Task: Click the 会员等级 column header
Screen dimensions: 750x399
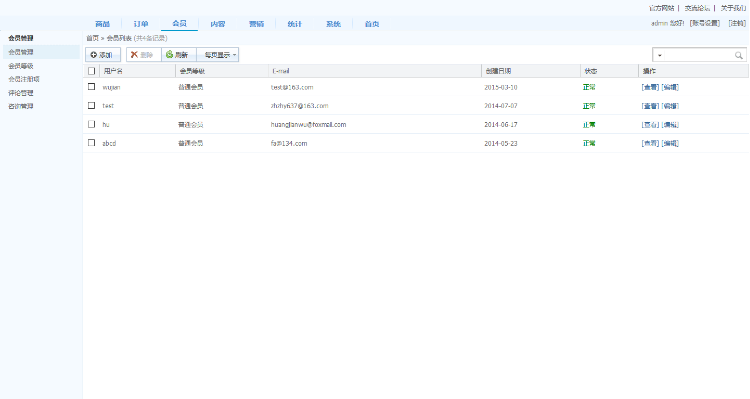Action: point(192,71)
